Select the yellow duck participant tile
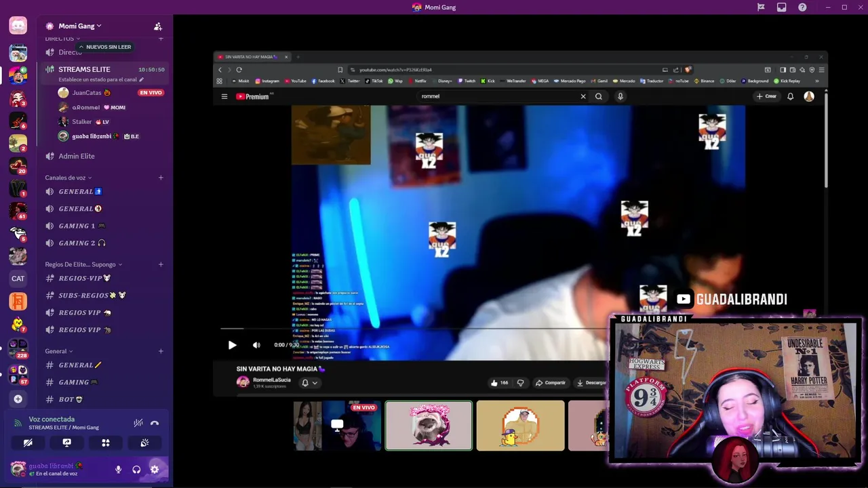Screen dimensions: 868x488 pyautogui.click(x=520, y=426)
